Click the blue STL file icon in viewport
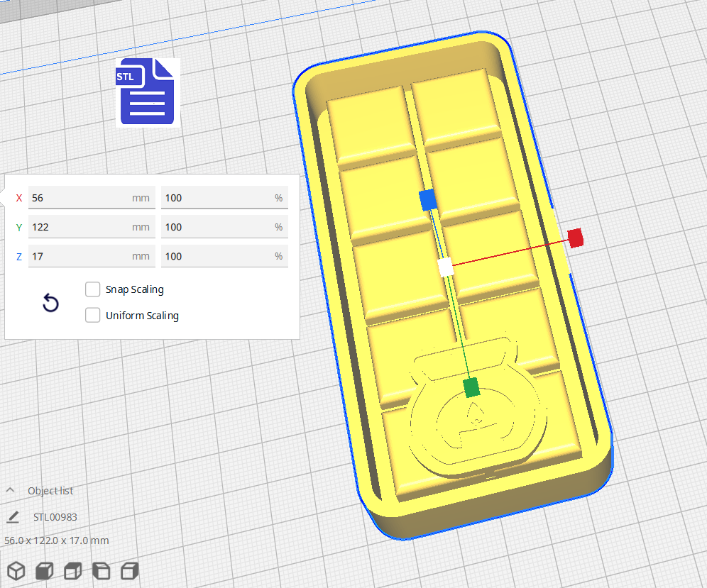Viewport: 707px width, 588px height. [x=146, y=92]
